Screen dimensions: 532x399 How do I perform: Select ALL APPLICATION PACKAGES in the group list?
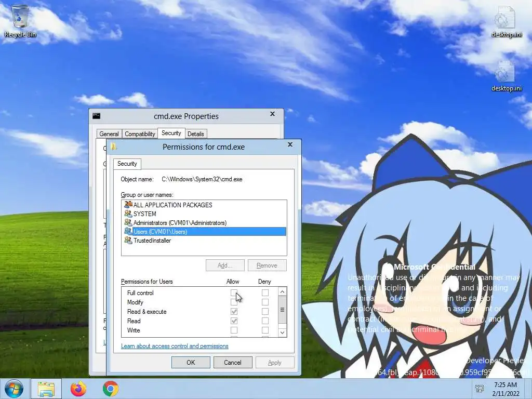tap(204, 205)
